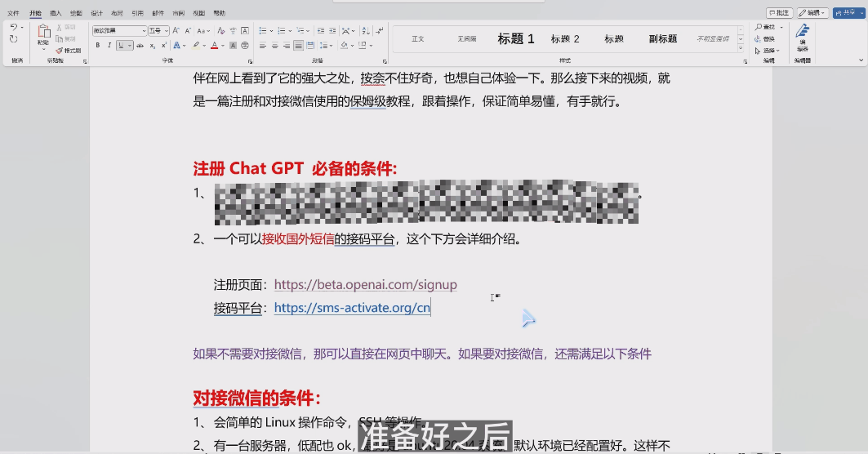Apply superscript formatting
868x454 pixels.
click(x=164, y=46)
